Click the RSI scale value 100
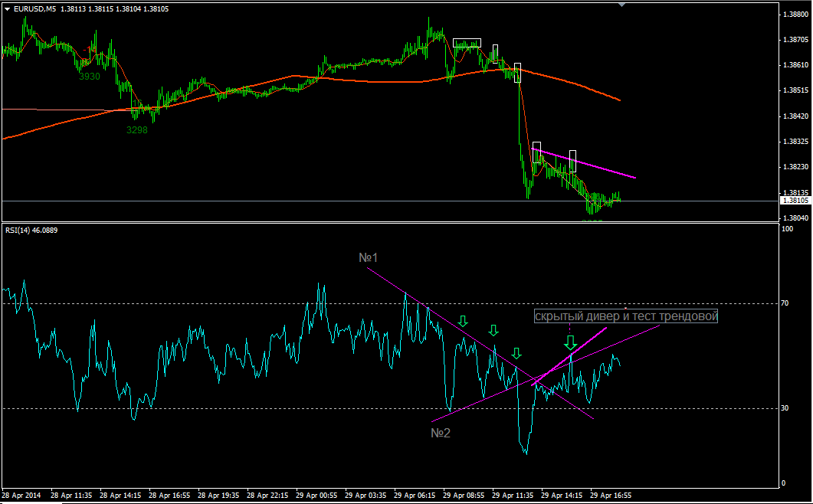This screenshot has width=813, height=504. (787, 229)
